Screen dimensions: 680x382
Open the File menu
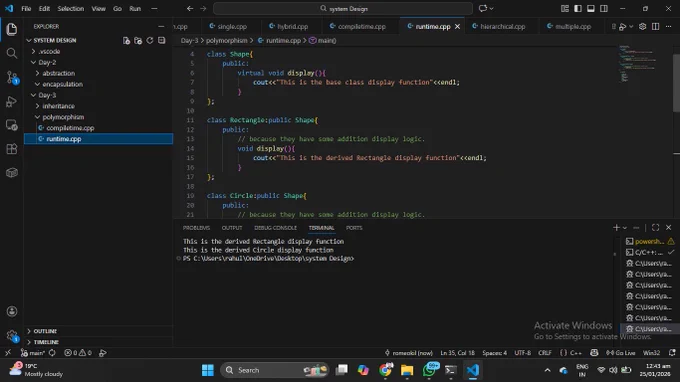coord(26,8)
